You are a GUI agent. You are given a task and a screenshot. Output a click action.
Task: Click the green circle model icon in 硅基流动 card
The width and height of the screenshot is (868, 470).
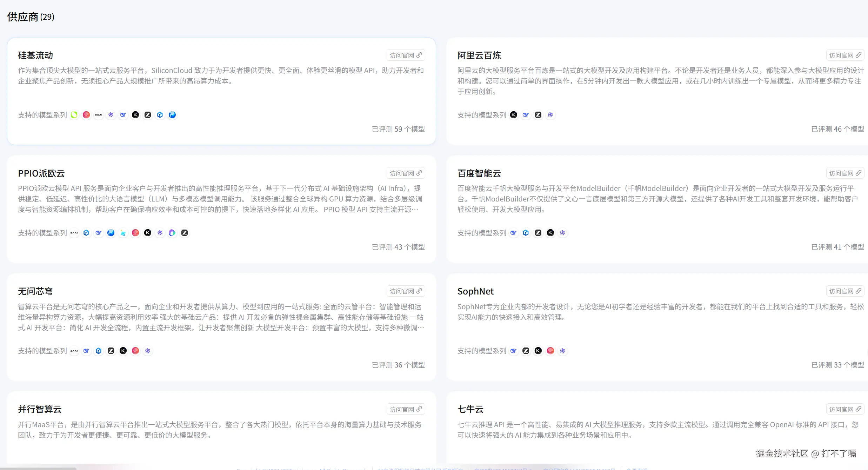74,115
